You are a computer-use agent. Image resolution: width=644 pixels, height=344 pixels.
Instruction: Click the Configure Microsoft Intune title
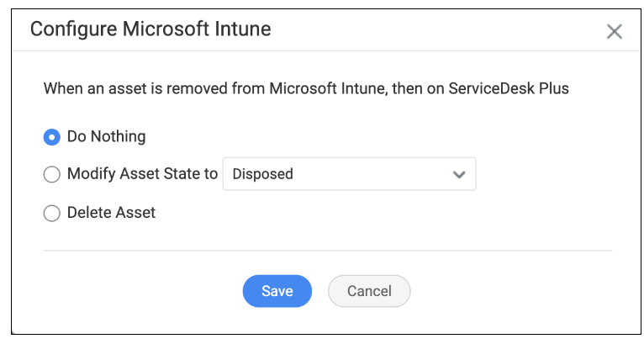(150, 29)
